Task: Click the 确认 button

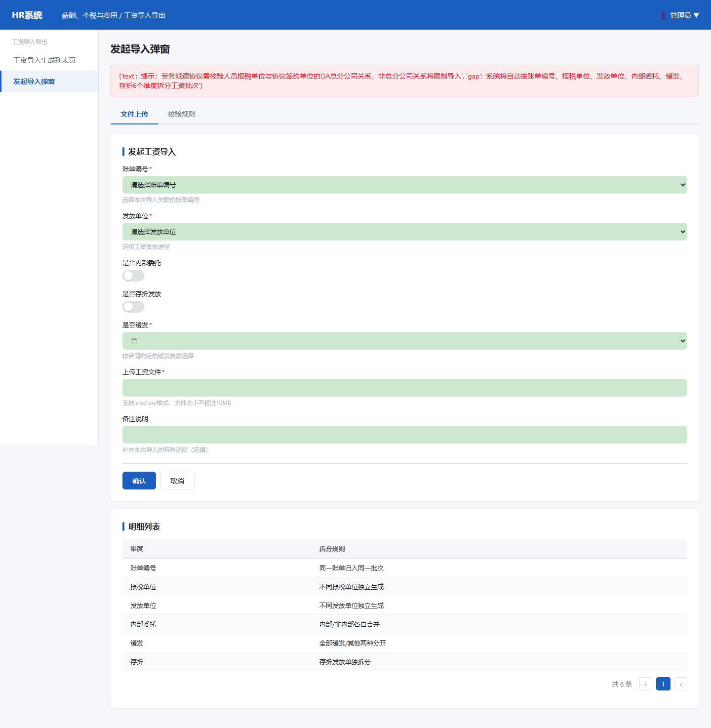Action: pos(139,481)
